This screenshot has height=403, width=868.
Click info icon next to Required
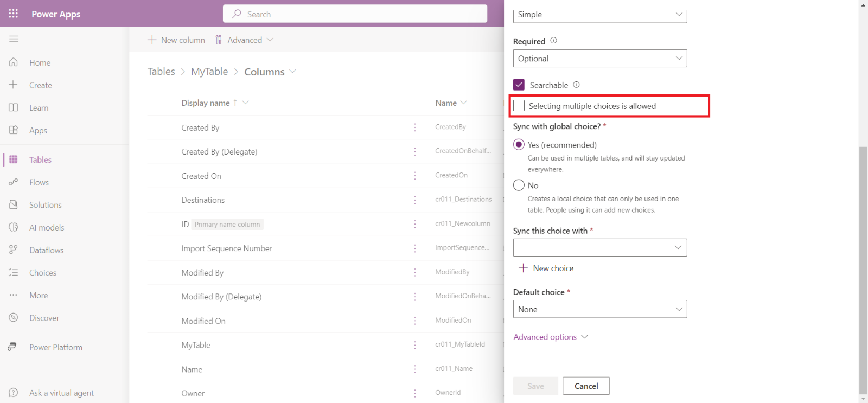point(553,41)
